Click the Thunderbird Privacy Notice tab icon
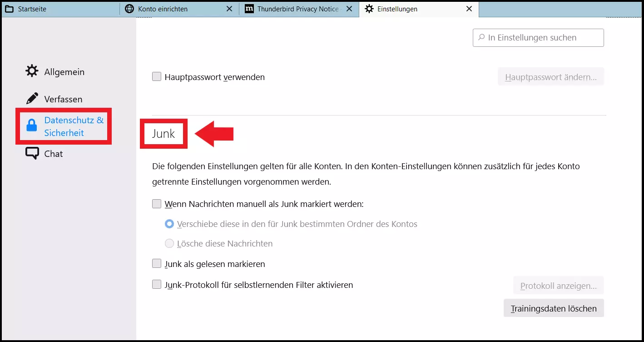Image resolution: width=644 pixels, height=342 pixels. click(249, 9)
